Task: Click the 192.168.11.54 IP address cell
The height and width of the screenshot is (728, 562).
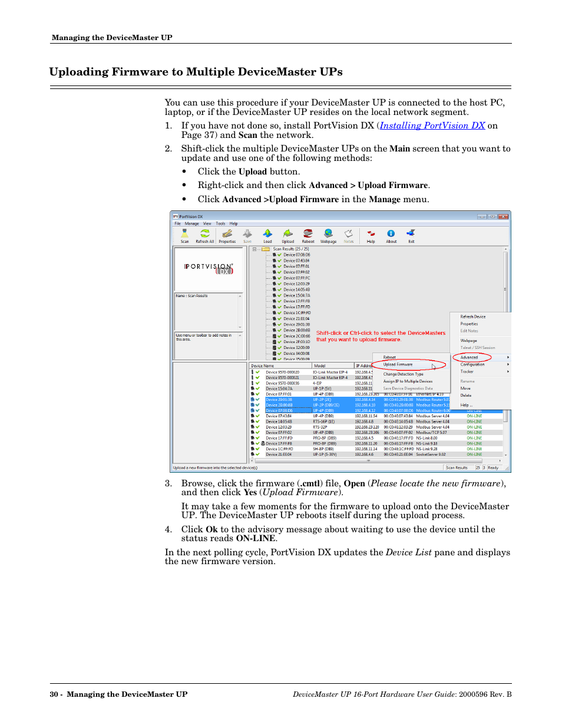Action: click(x=366, y=416)
